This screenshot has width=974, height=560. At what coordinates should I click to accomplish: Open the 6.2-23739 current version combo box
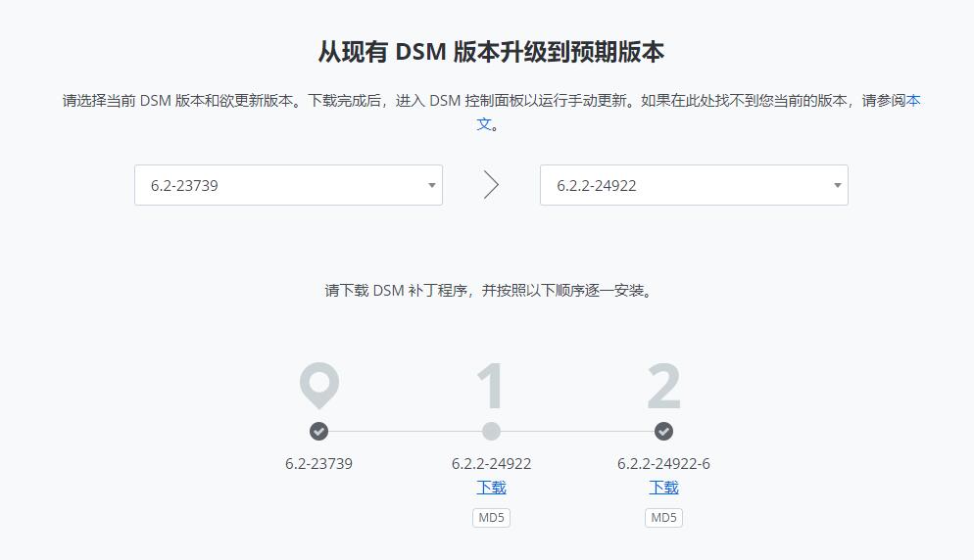pos(284,185)
